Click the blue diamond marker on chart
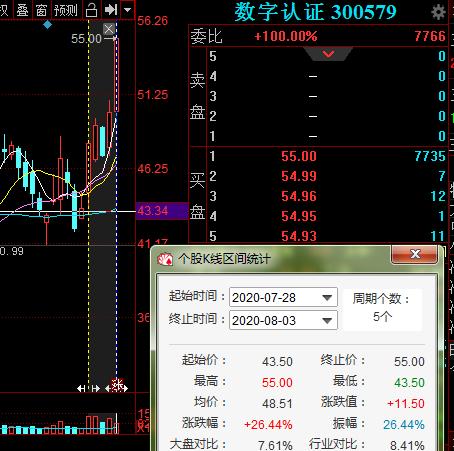 coord(48,24)
